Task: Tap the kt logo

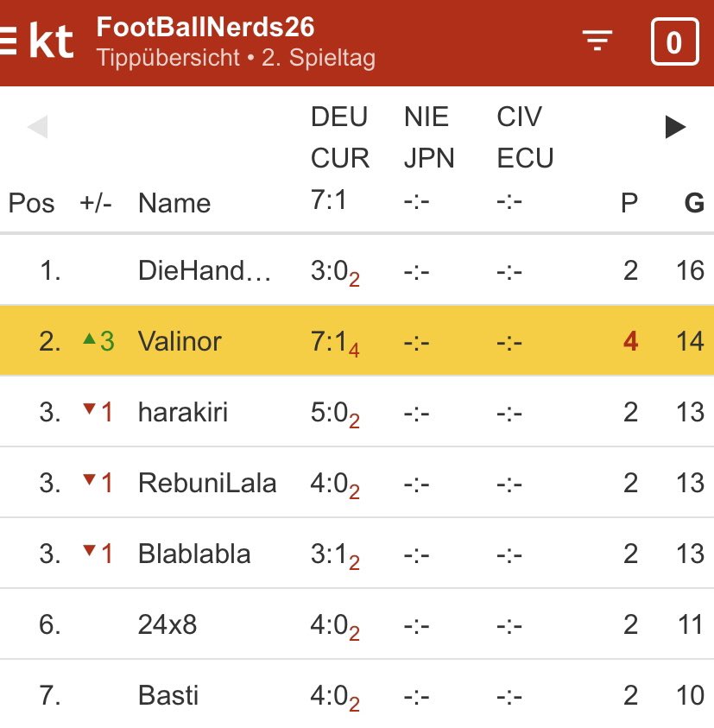Action: pos(51,41)
